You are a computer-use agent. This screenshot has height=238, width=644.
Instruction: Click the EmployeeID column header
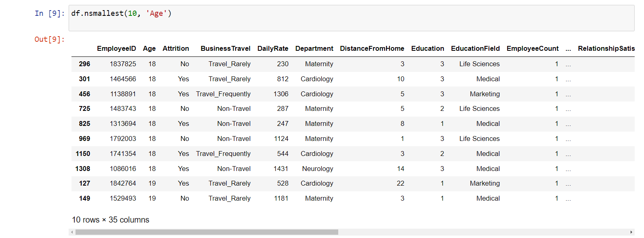pyautogui.click(x=116, y=48)
